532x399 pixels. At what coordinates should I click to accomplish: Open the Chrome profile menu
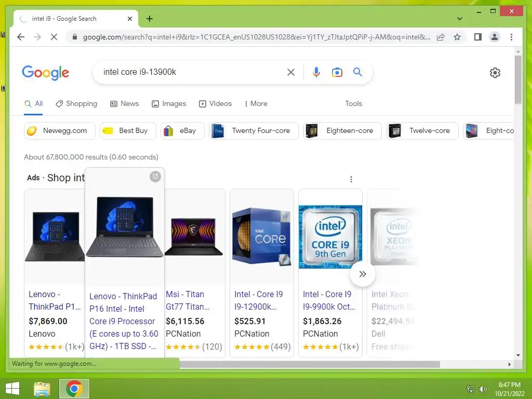(495, 37)
